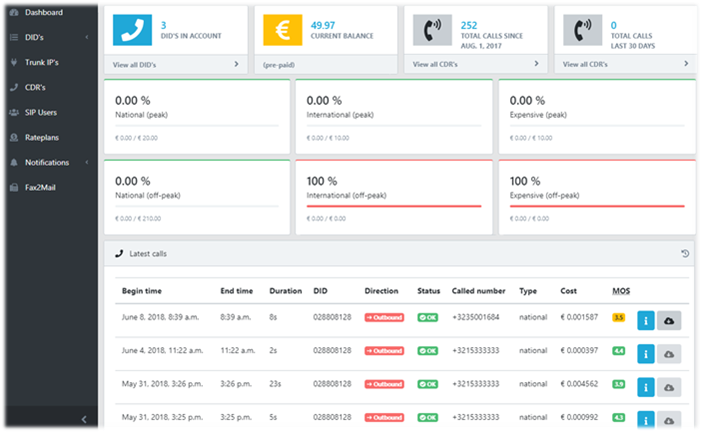702x432 pixels.
Task: Click View all CDR's under Last 30 Days
Action: point(588,64)
